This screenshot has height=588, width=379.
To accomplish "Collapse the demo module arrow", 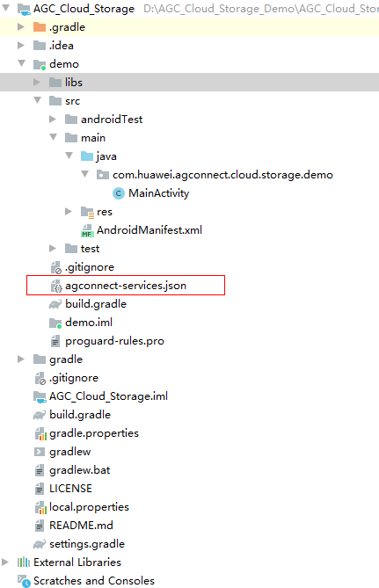I will (22, 63).
